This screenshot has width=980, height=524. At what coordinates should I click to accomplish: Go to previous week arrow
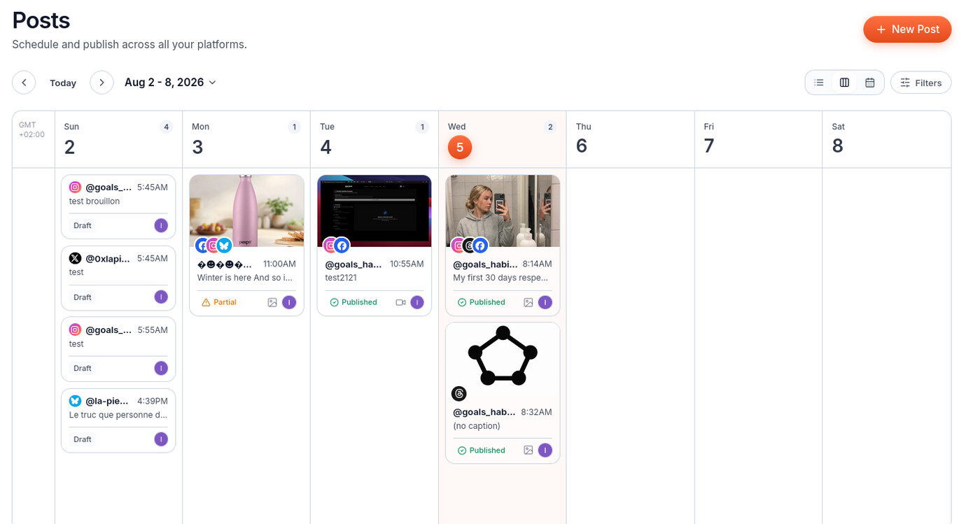(x=24, y=83)
